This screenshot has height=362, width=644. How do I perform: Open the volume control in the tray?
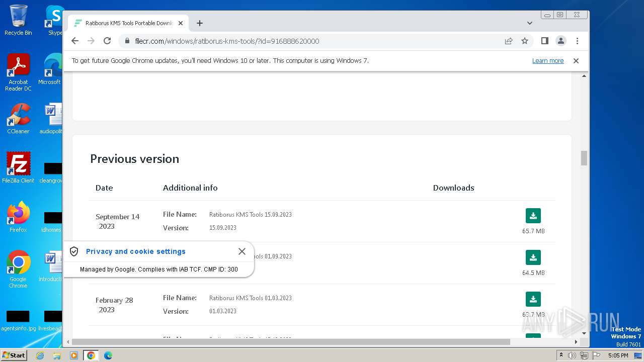click(572, 355)
